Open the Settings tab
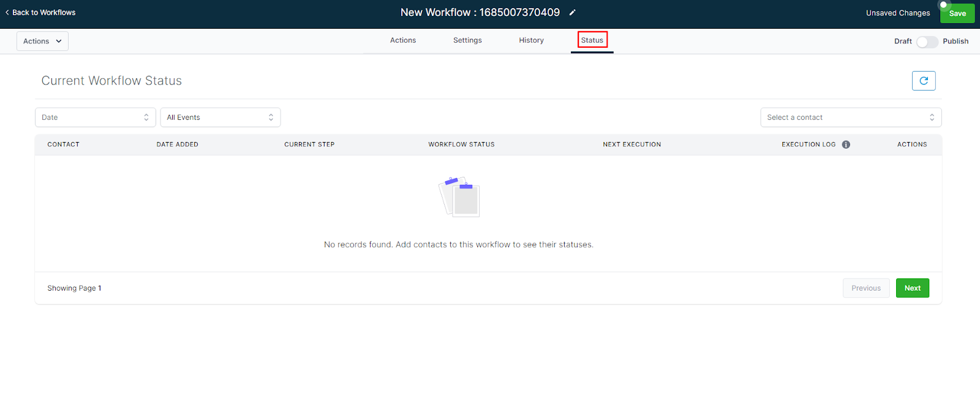This screenshot has width=980, height=413. point(467,40)
